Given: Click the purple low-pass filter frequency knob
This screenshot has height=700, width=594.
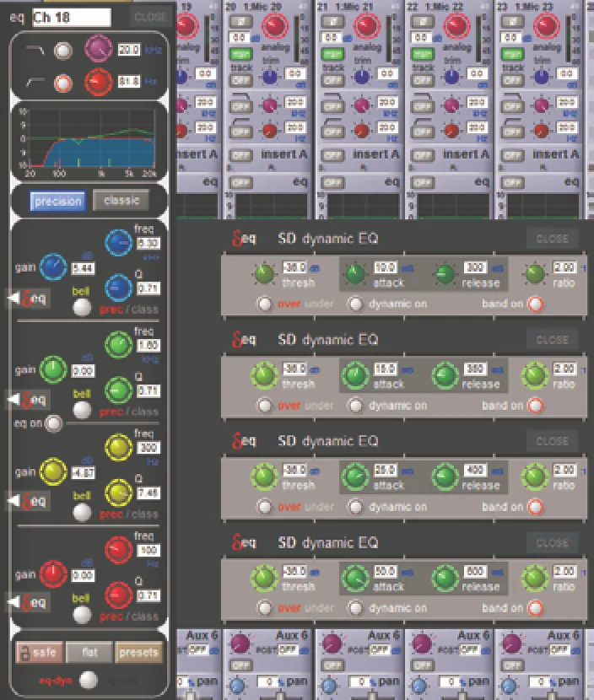Looking at the screenshot, I should coord(98,49).
